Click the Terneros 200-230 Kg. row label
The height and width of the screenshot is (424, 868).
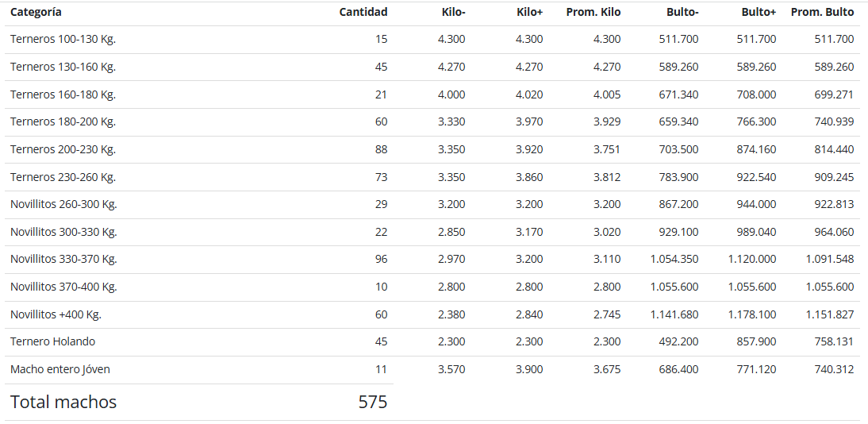pos(63,149)
